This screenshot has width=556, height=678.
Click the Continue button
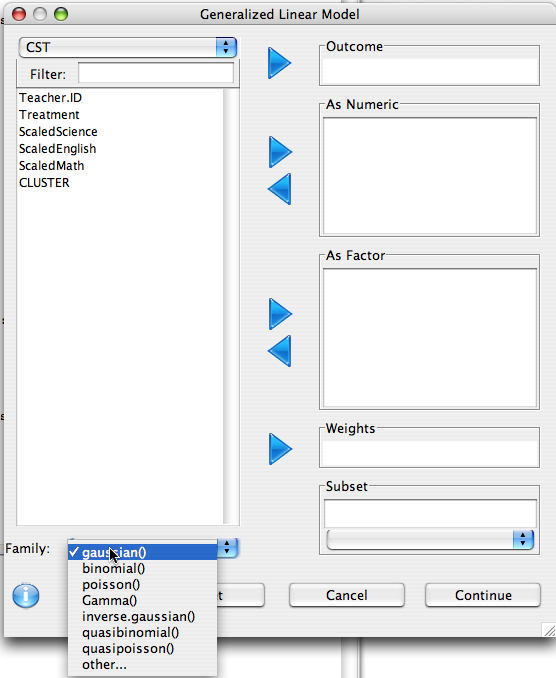483,595
